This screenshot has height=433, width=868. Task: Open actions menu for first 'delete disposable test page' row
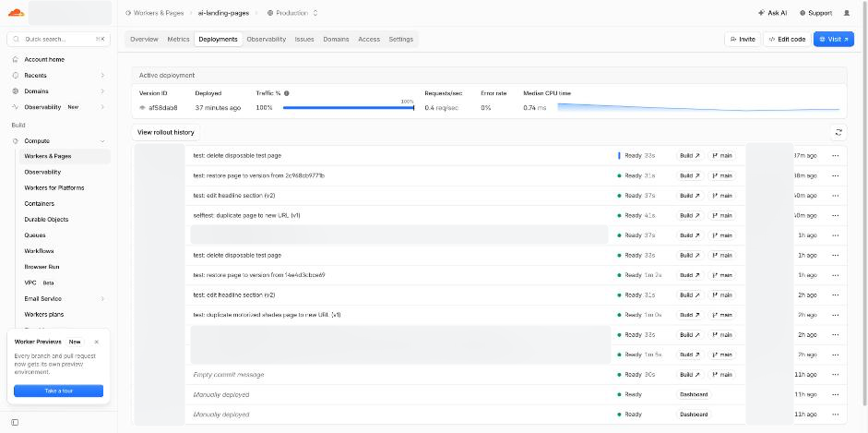pos(836,156)
